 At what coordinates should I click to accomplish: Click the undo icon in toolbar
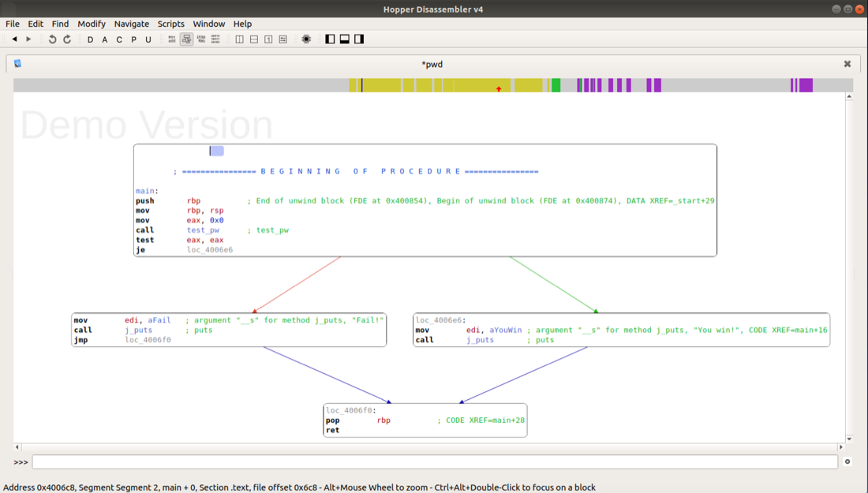click(52, 39)
